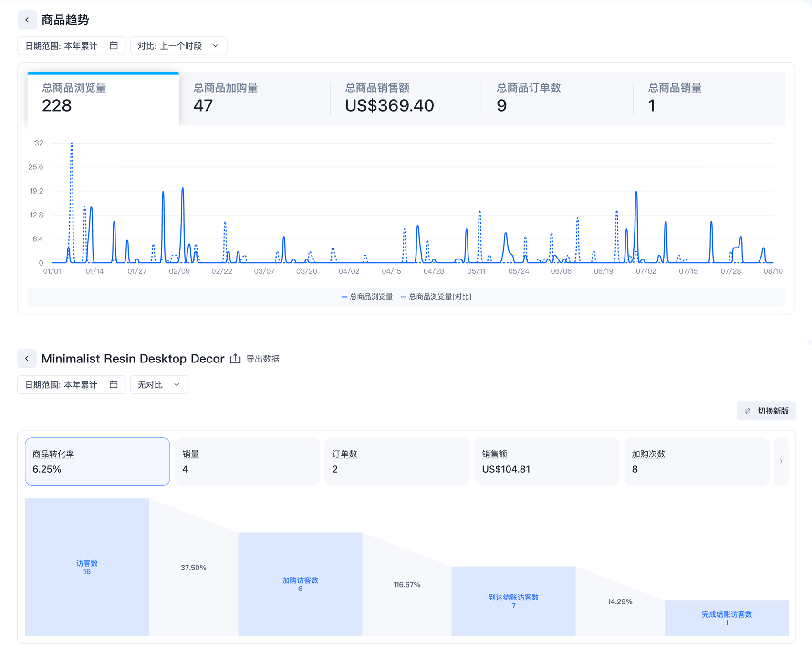Toggle 总商品浏览量 legend series

(367, 297)
